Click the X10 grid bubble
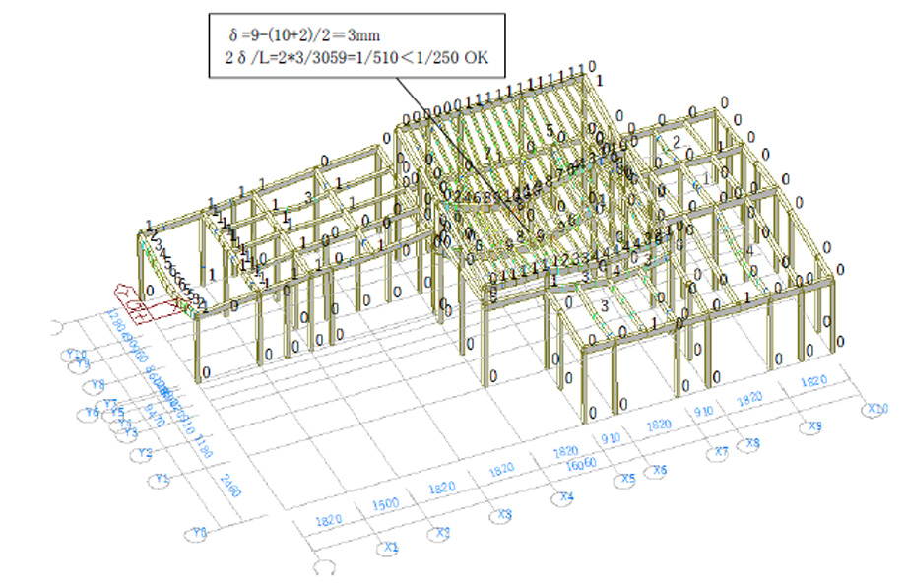Viewport: 906px width, 588px height. tap(874, 408)
